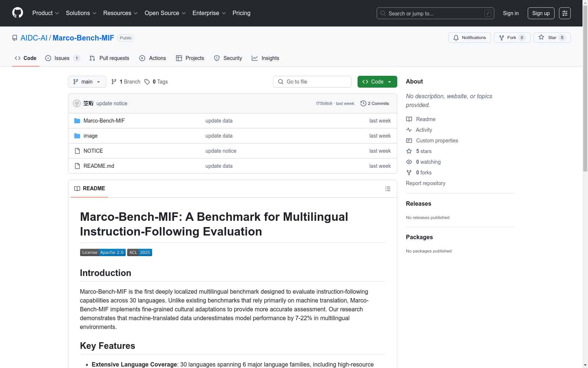Image resolution: width=588 pixels, height=368 pixels.
Task: Click the Custom properties note icon
Action: (x=409, y=141)
